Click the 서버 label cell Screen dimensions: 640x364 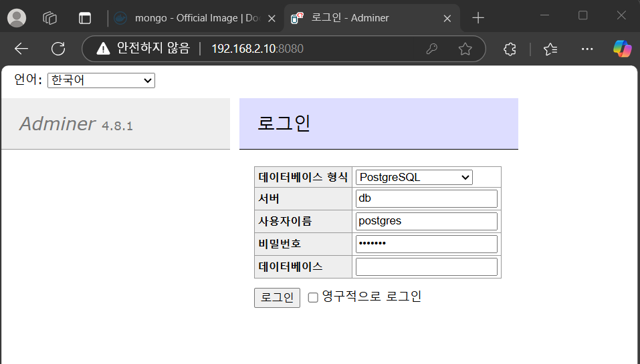(303, 198)
